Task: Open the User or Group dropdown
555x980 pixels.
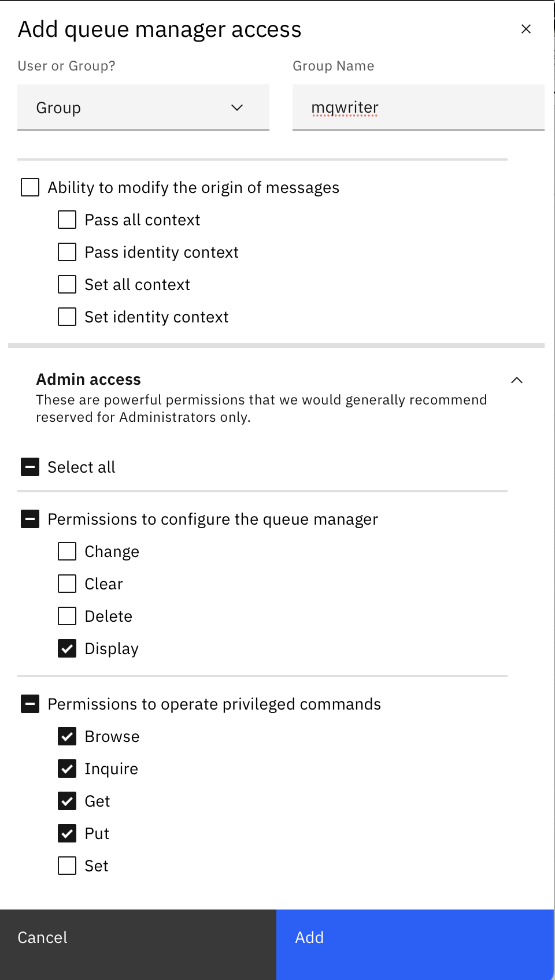Action: coord(143,107)
